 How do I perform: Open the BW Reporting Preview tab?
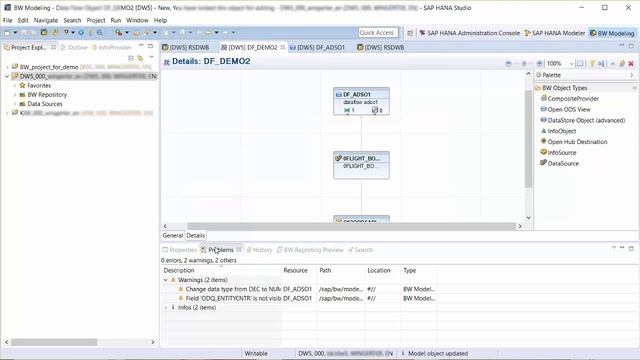pos(310,250)
